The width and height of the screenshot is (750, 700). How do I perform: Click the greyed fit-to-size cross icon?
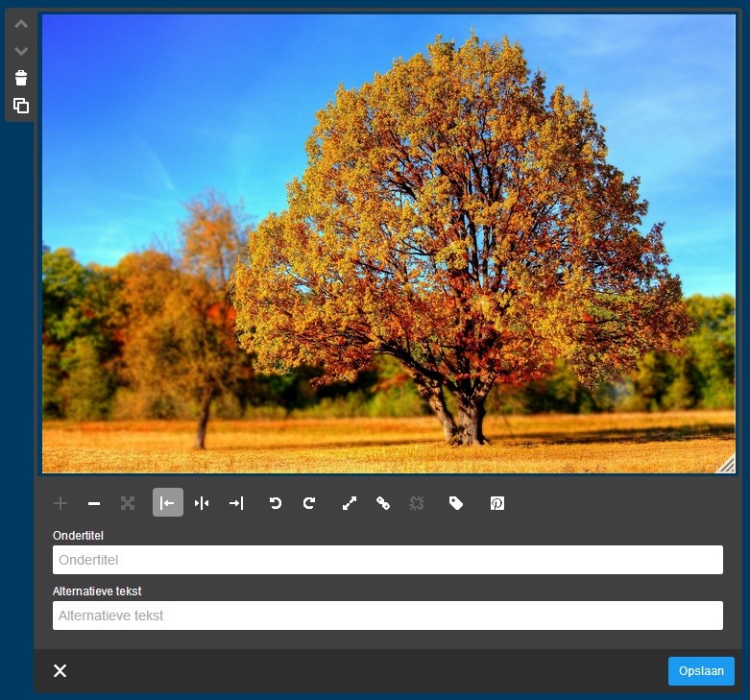point(128,503)
